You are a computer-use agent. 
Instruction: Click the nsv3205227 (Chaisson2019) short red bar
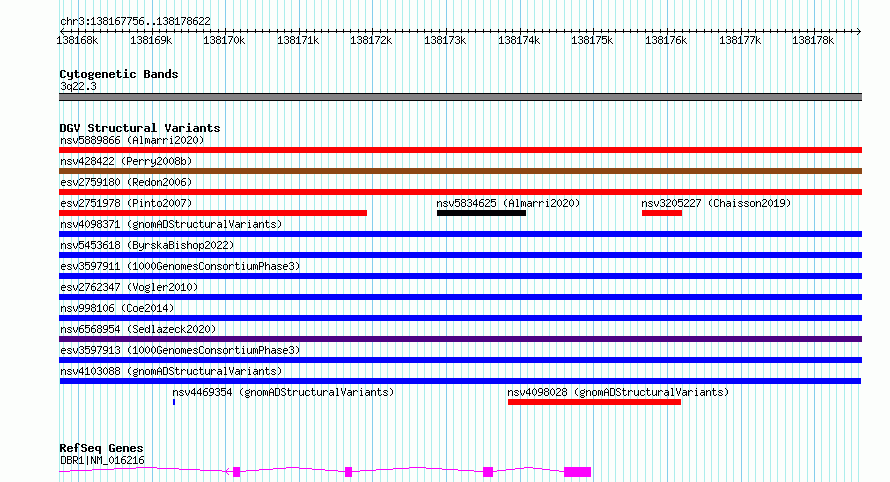coord(662,213)
